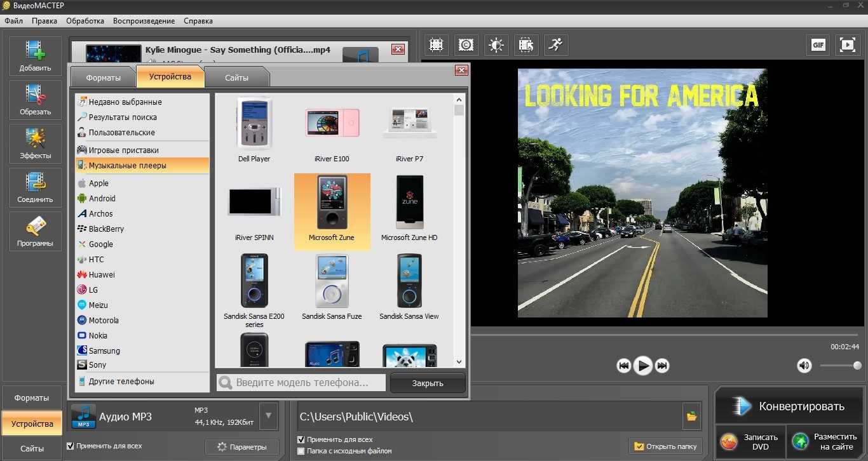Image resolution: width=868 pixels, height=461 pixels.
Task: Open the Файл menu
Action: click(x=13, y=21)
